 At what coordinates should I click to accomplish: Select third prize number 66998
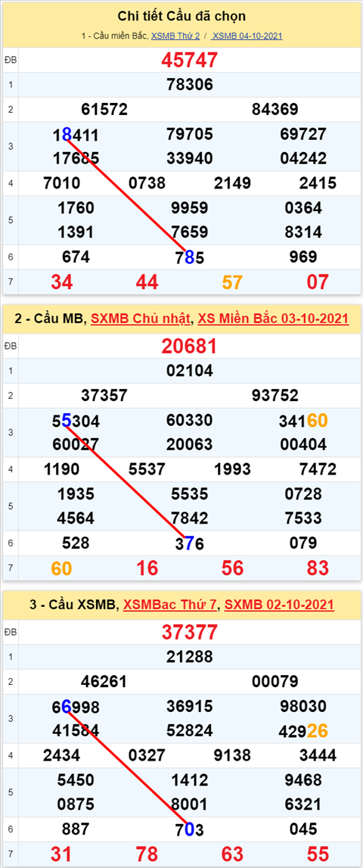76,707
